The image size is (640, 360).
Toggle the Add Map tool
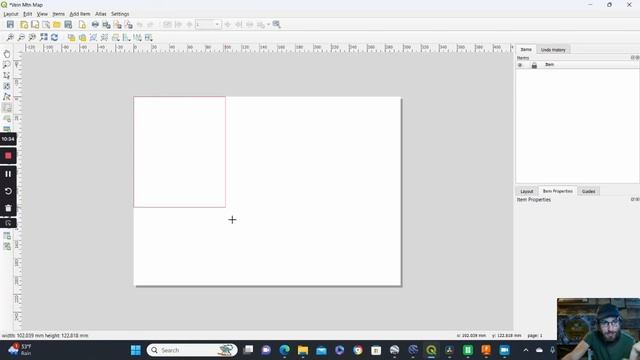click(x=7, y=108)
